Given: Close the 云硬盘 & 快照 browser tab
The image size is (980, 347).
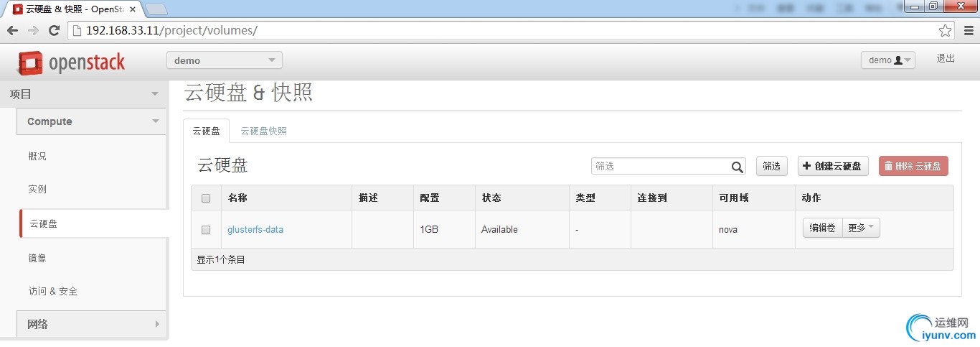Looking at the screenshot, I should click(x=133, y=9).
